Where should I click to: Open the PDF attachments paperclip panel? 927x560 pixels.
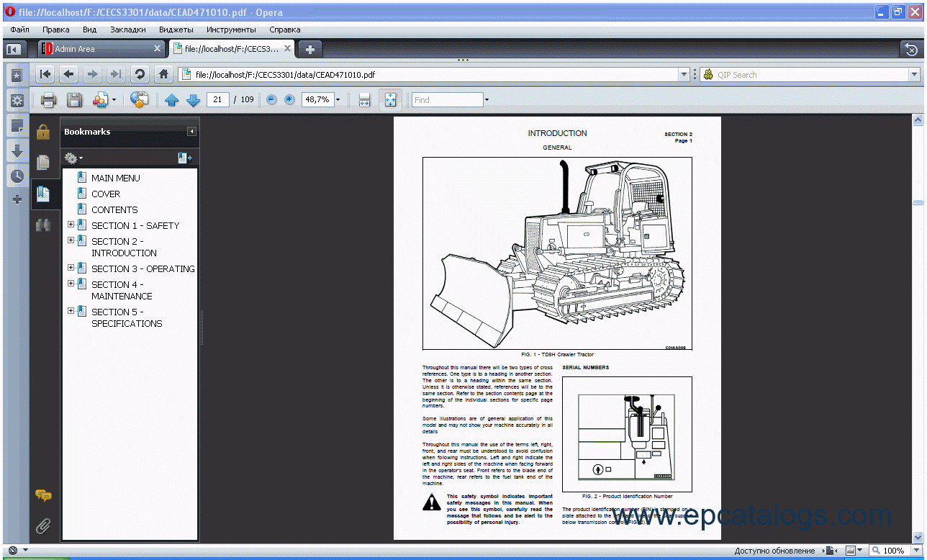pos(43,525)
